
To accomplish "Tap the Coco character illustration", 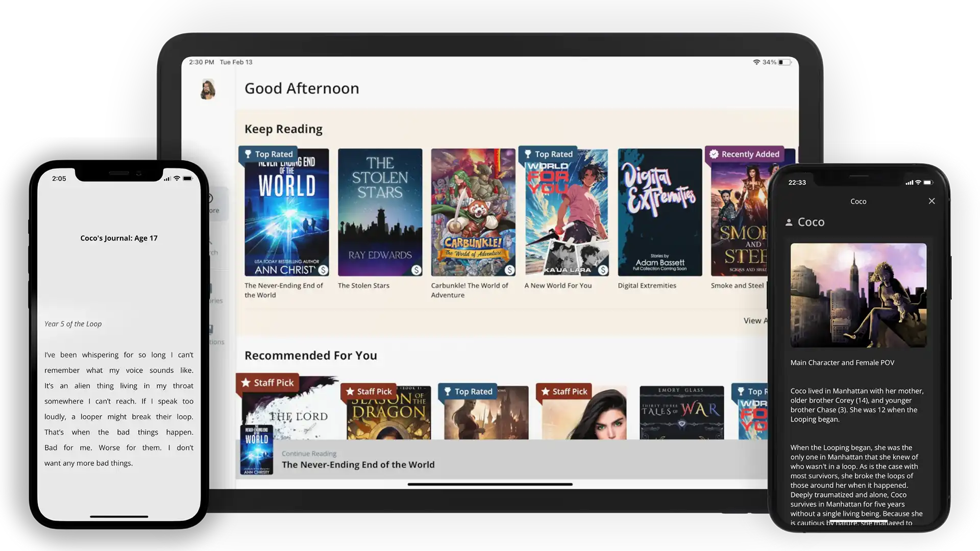I will (x=858, y=295).
